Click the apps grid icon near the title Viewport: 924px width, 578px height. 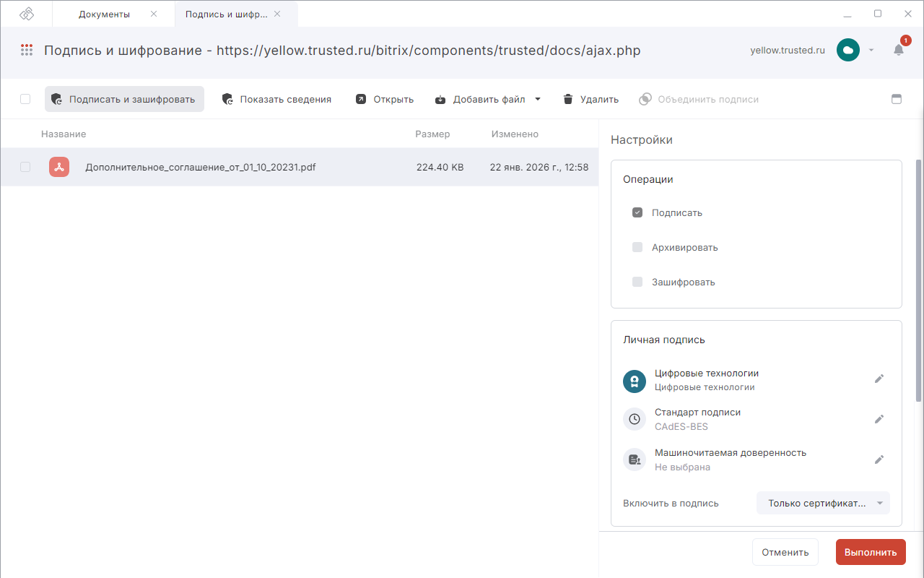click(x=27, y=50)
